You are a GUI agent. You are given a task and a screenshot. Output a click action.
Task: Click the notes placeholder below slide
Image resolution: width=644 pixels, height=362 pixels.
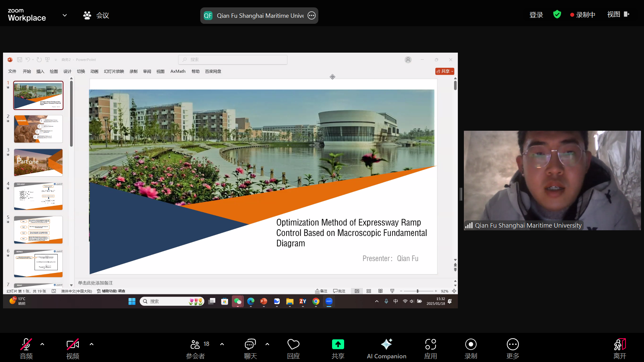pos(96,283)
